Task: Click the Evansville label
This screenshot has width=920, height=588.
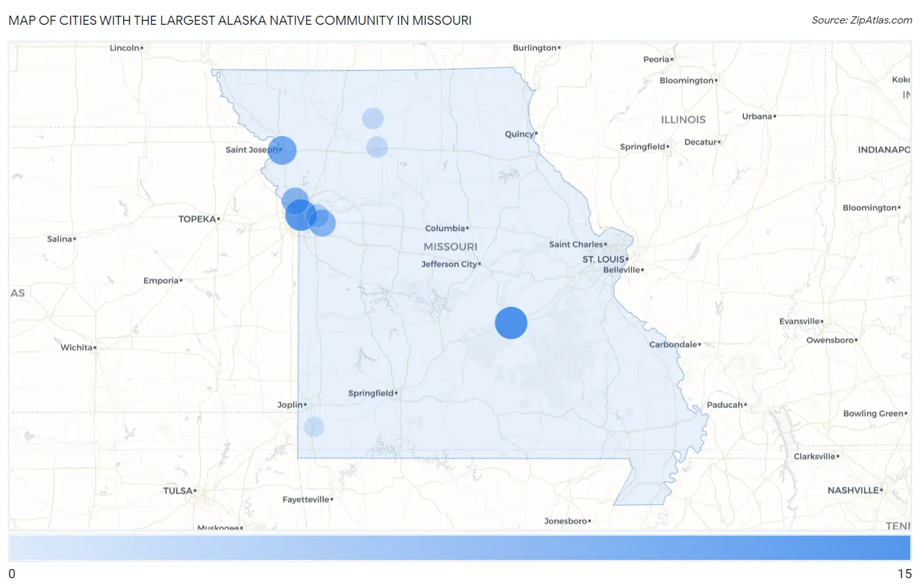Action: [x=800, y=321]
